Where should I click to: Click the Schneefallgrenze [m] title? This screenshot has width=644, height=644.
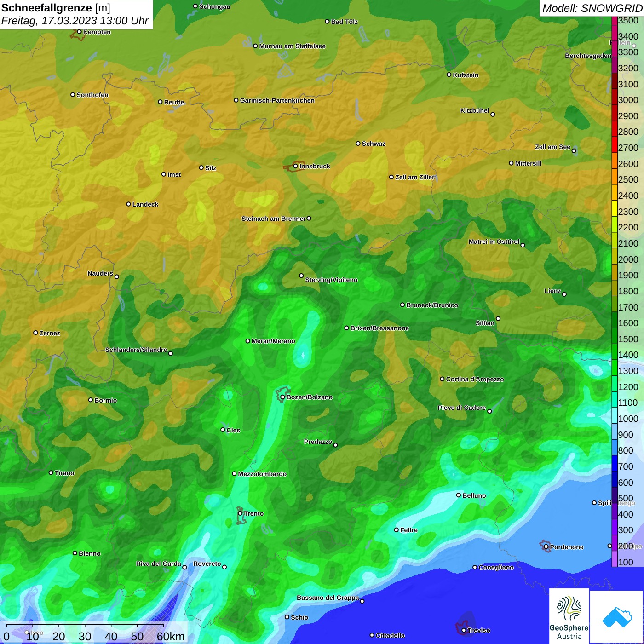pyautogui.click(x=56, y=8)
